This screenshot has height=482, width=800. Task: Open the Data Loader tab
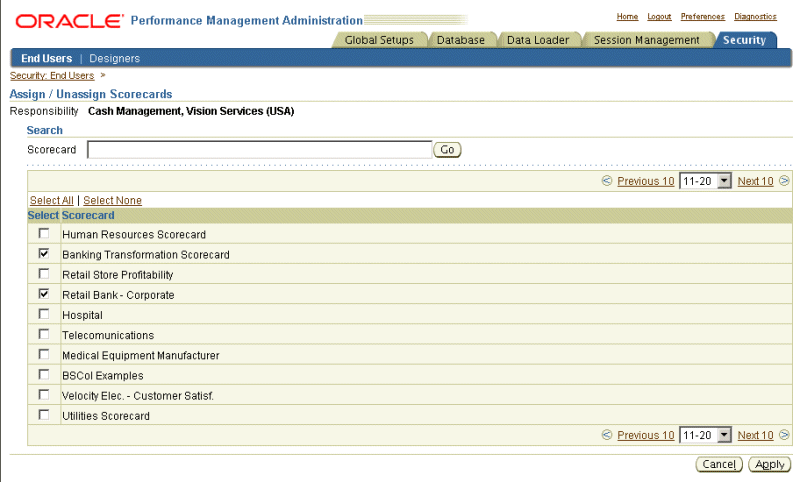pyautogui.click(x=538, y=40)
